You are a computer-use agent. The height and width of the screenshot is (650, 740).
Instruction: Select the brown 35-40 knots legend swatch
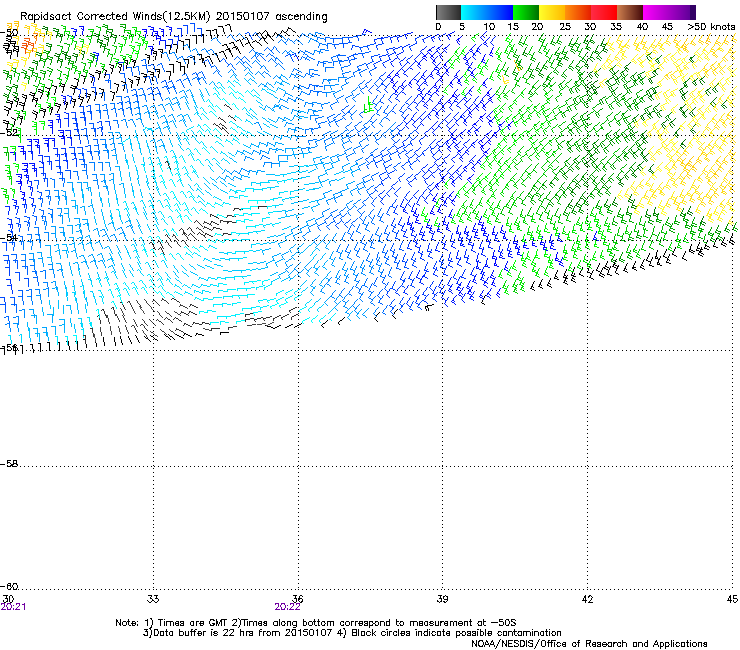tap(630, 12)
